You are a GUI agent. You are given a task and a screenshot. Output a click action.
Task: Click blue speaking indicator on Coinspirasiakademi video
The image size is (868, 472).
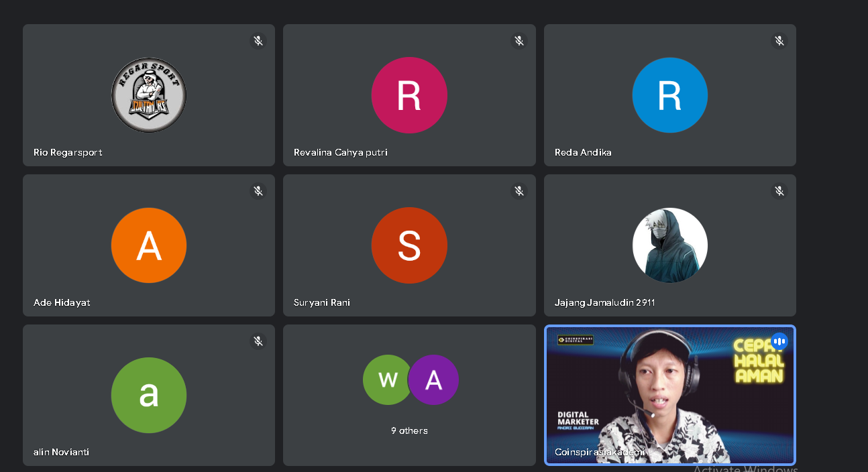tap(779, 341)
